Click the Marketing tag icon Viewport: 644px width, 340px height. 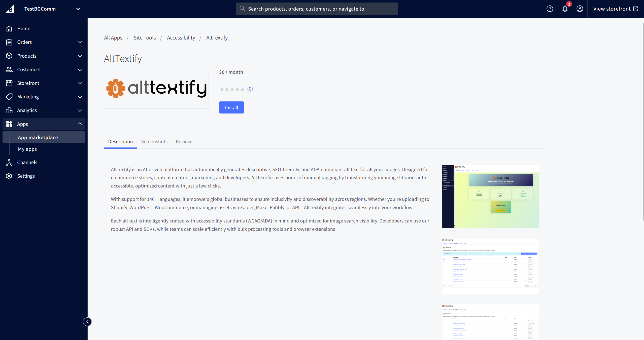tap(9, 97)
